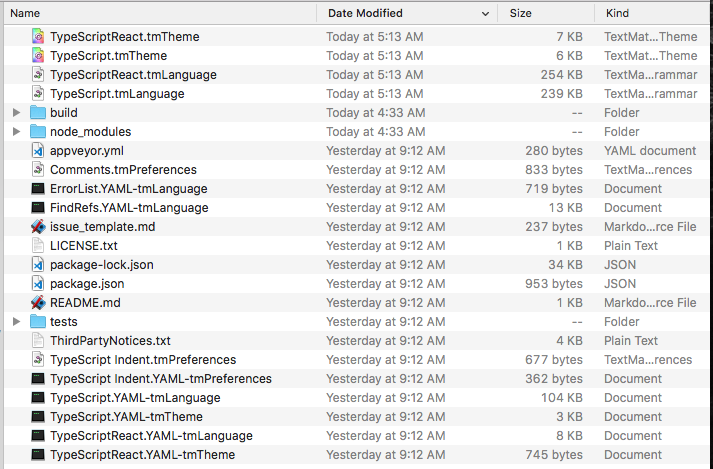This screenshot has width=713, height=469.
Task: Click the TypeScriptReact.YAML-tmTheme file name
Action: (143, 455)
